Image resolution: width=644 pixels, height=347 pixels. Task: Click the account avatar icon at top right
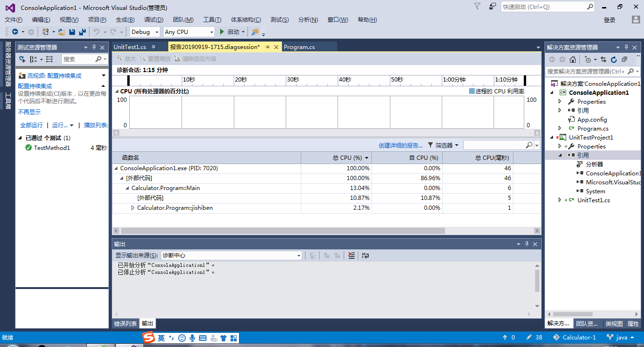[636, 20]
